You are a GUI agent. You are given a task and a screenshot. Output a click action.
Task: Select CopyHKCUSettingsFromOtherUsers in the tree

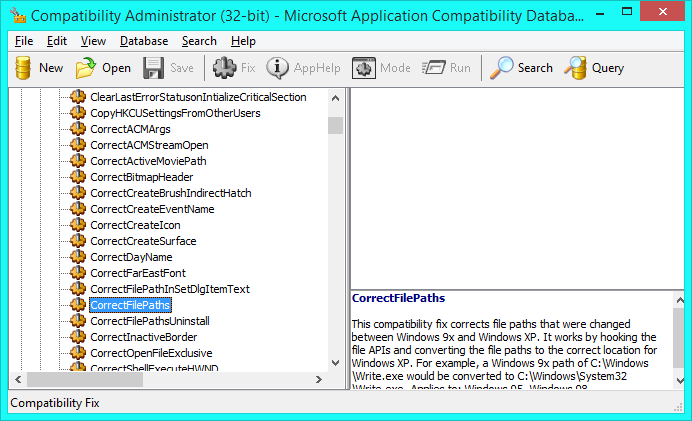click(x=175, y=113)
